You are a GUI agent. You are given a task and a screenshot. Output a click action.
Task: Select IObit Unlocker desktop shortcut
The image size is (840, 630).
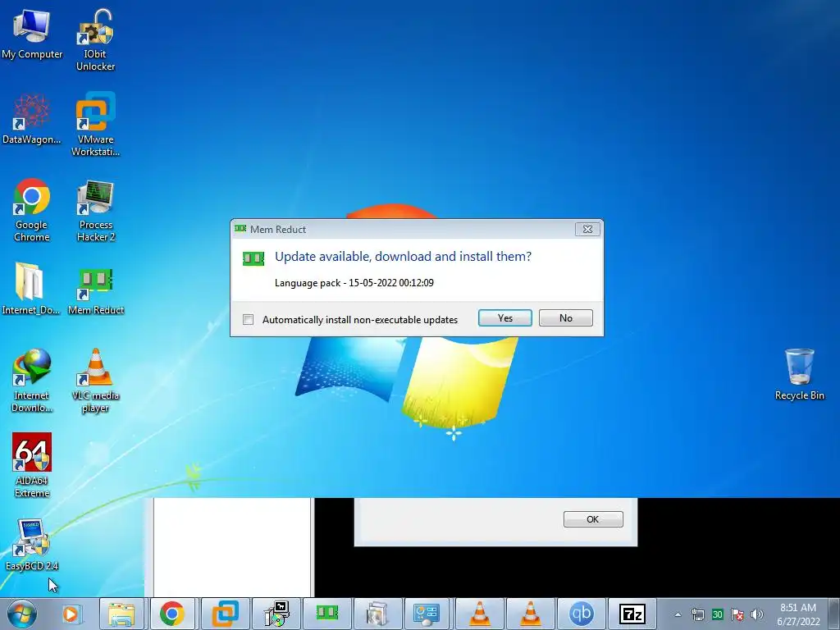(95, 40)
